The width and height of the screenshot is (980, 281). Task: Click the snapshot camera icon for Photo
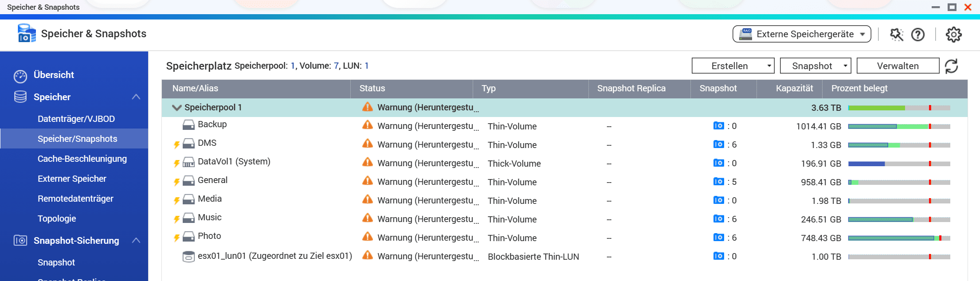pyautogui.click(x=718, y=238)
